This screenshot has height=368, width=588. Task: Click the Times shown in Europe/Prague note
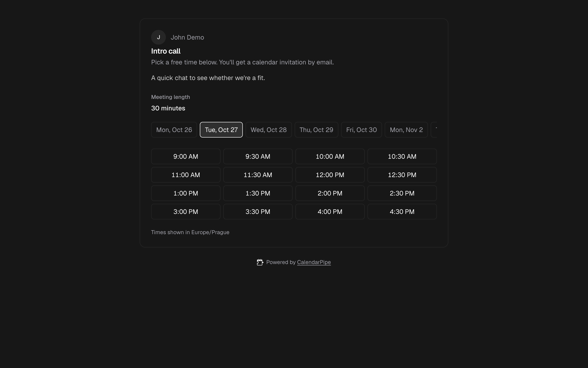(x=190, y=232)
